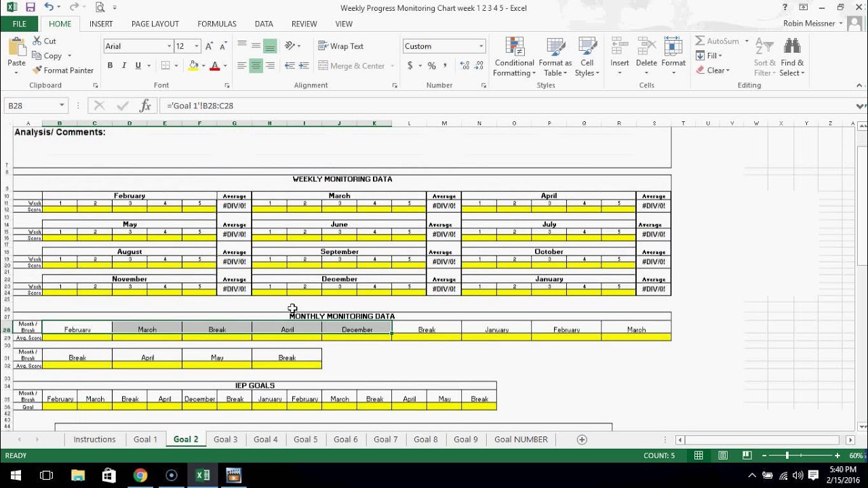Click the Paste icon
868x488 pixels.
pos(16,47)
